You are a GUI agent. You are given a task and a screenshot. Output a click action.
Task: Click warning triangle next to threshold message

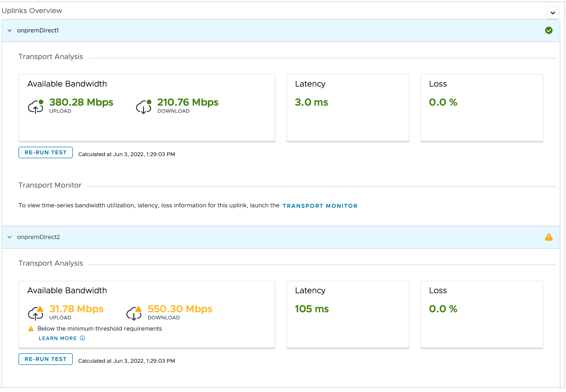[31, 329]
